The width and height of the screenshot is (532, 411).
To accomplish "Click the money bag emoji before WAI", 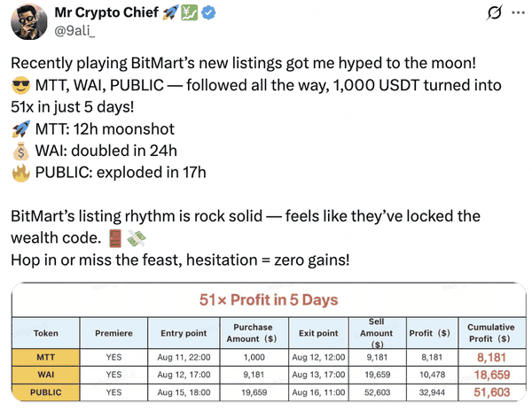I will [21, 151].
